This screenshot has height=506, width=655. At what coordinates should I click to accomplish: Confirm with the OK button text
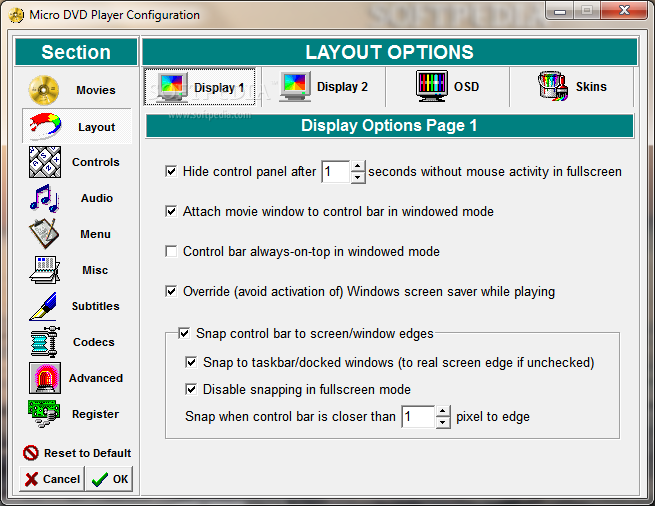coord(120,479)
